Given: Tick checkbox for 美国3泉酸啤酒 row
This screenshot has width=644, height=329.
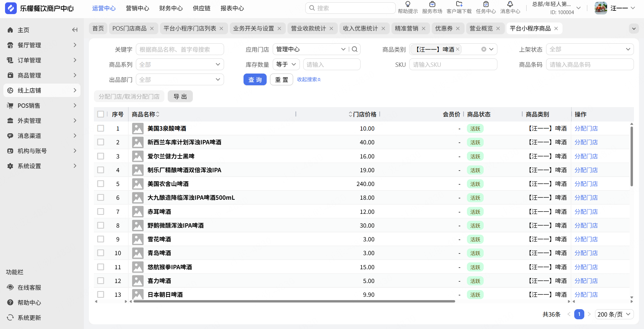Looking at the screenshot, I should [x=101, y=129].
